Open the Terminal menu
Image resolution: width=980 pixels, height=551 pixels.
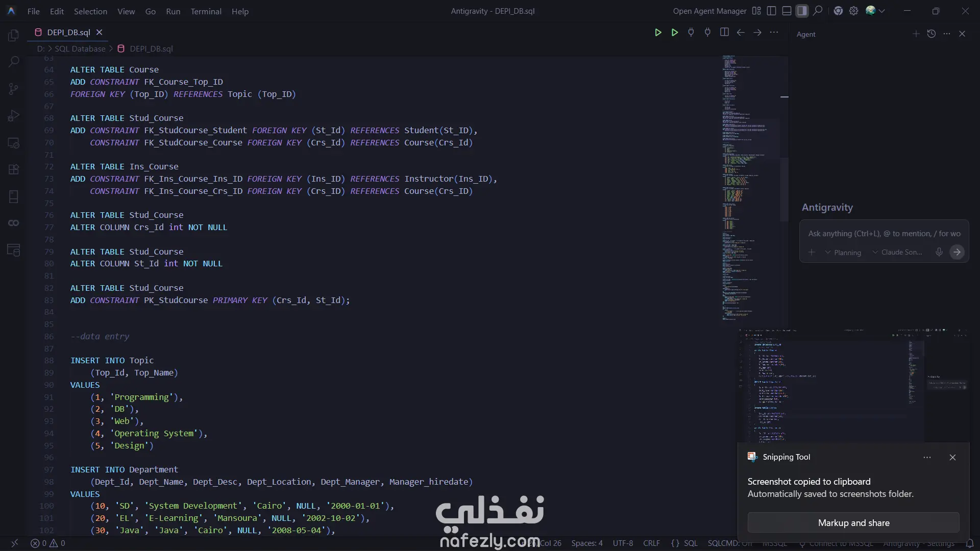coord(206,11)
